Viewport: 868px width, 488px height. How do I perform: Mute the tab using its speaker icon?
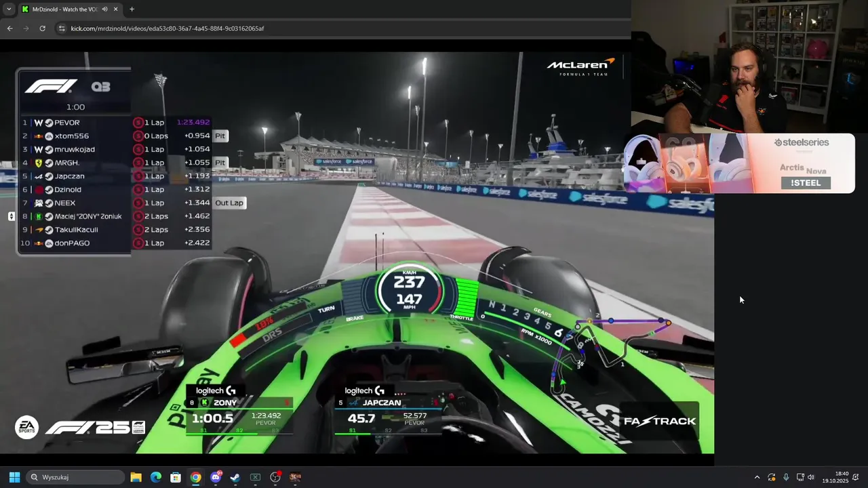click(x=104, y=9)
